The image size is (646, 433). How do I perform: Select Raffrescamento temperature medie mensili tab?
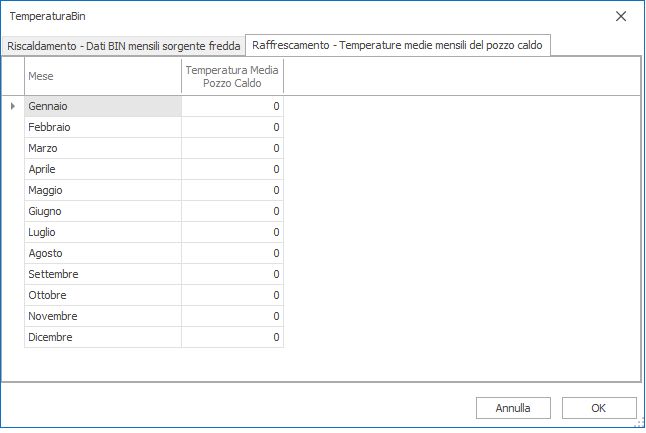(398, 45)
